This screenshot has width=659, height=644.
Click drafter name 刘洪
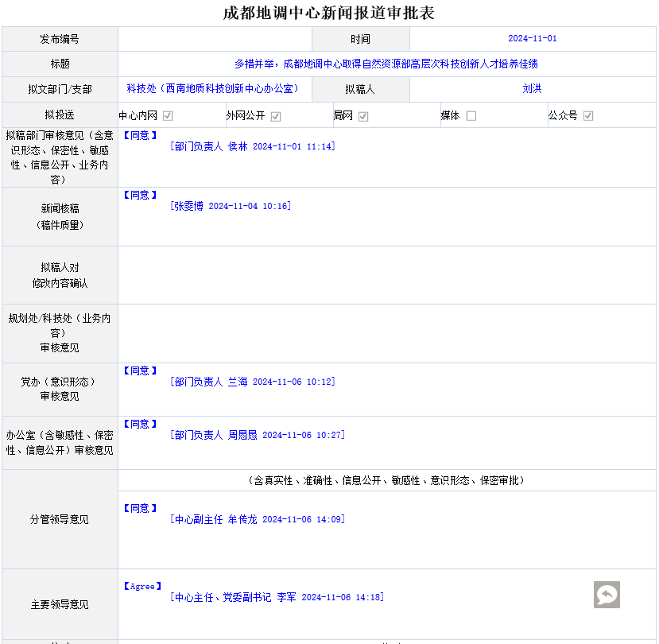(532, 89)
